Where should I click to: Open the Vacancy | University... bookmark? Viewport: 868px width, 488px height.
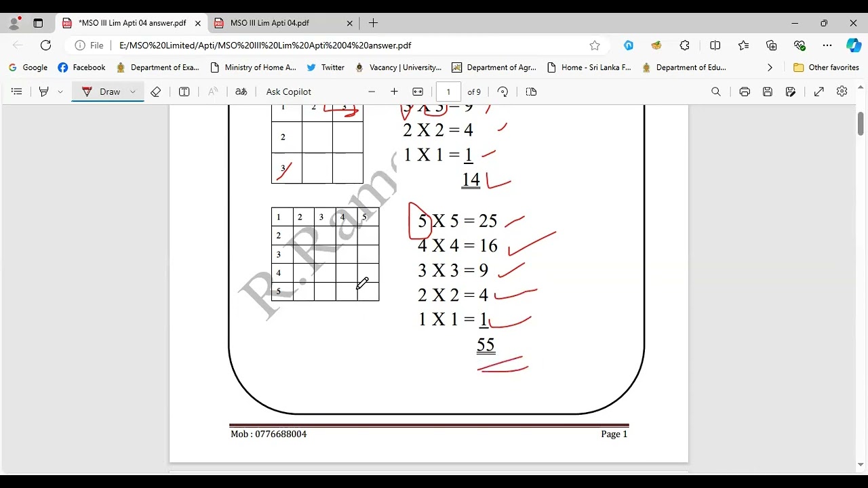398,68
